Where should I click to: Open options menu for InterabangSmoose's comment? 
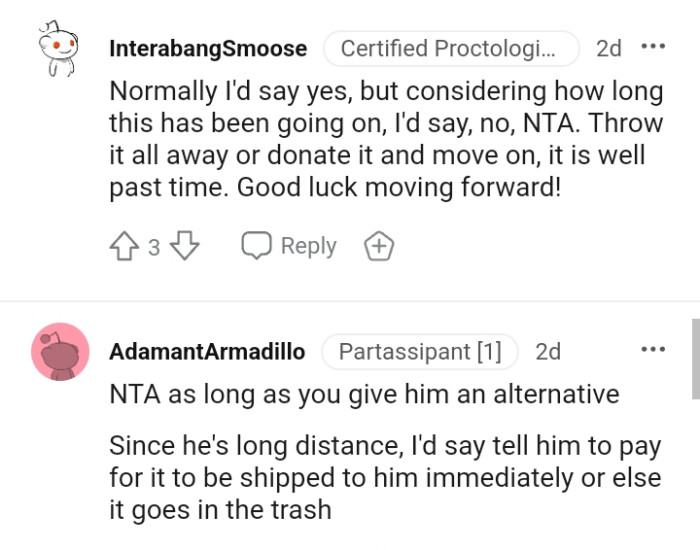(652, 47)
